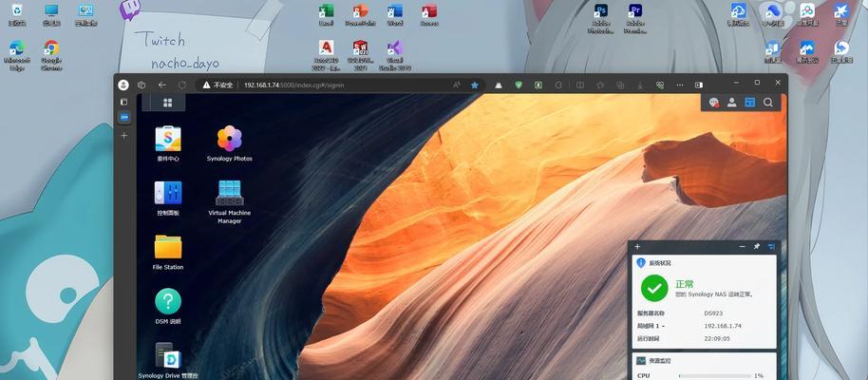Click the browser profile avatar
The image size is (868, 380).
tap(123, 85)
